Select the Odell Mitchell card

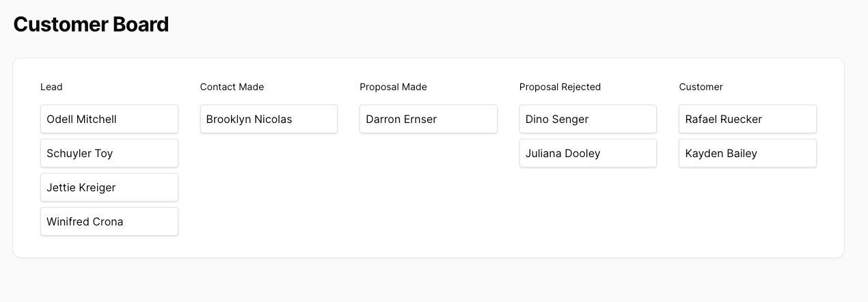pos(109,119)
